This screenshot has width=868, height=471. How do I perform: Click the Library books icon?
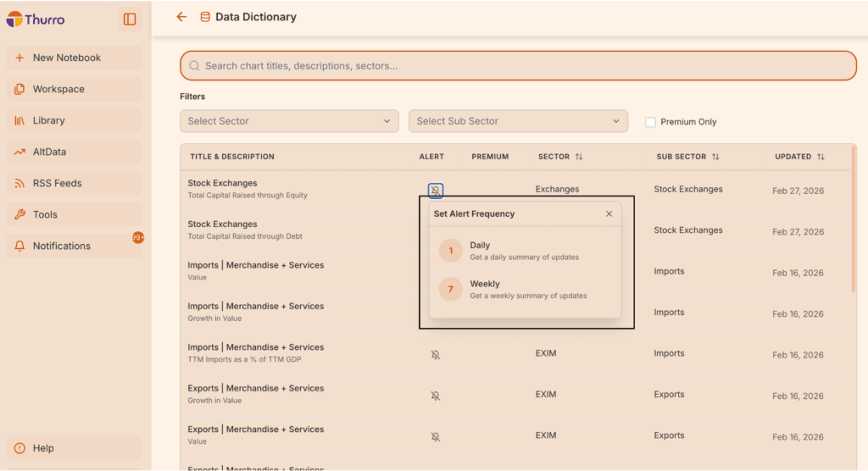20,120
